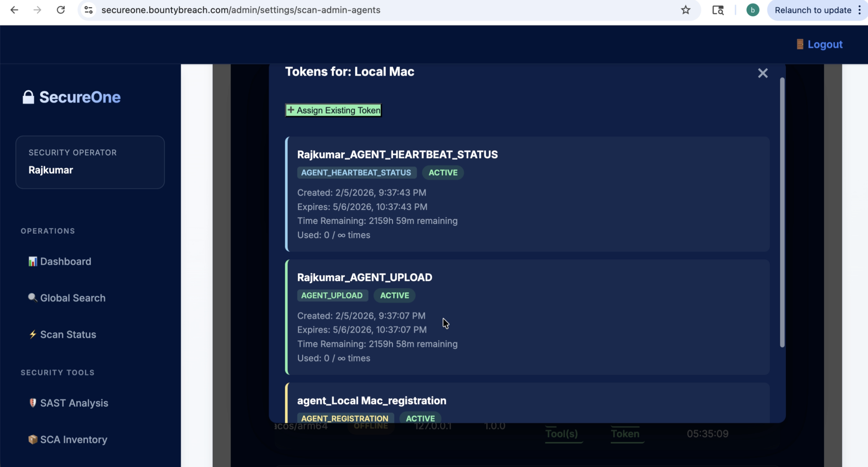The width and height of the screenshot is (868, 467).
Task: Select the Rajkumar_AGENT_HEARTBEAT_STATUS token title
Action: click(397, 155)
